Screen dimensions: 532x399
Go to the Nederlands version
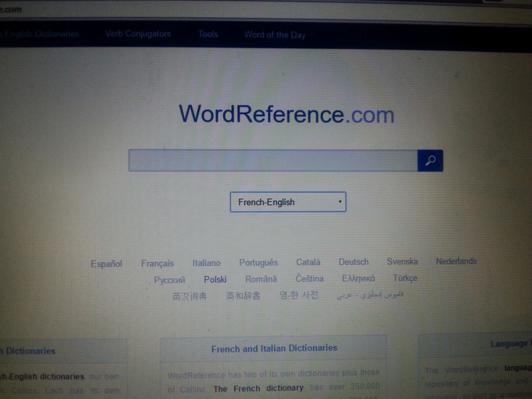456,261
